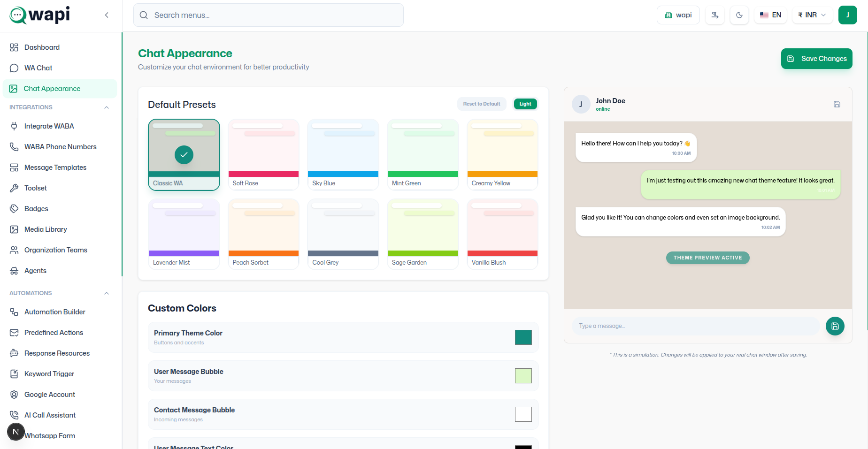The image size is (868, 449).
Task: Click the John Doe contact avatar
Action: (x=581, y=104)
